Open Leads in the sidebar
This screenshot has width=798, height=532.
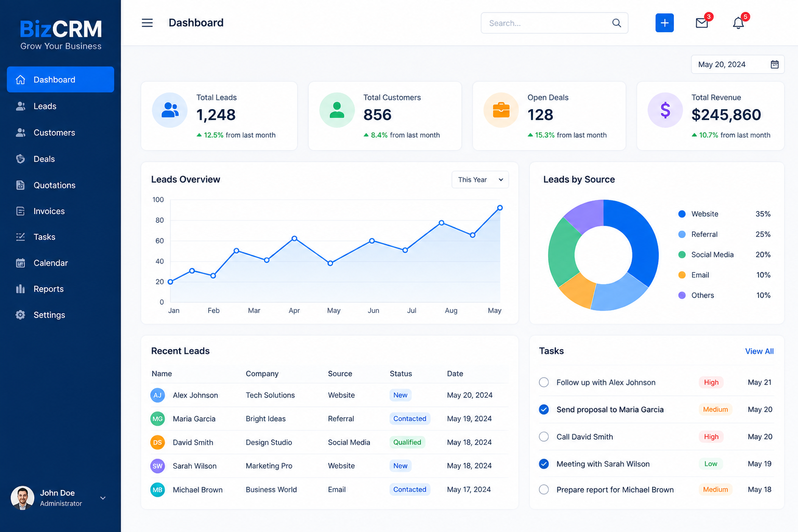coord(60,106)
